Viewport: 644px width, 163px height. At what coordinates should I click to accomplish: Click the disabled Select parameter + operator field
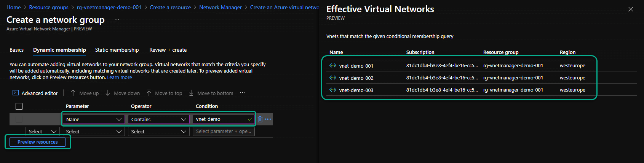click(224, 131)
